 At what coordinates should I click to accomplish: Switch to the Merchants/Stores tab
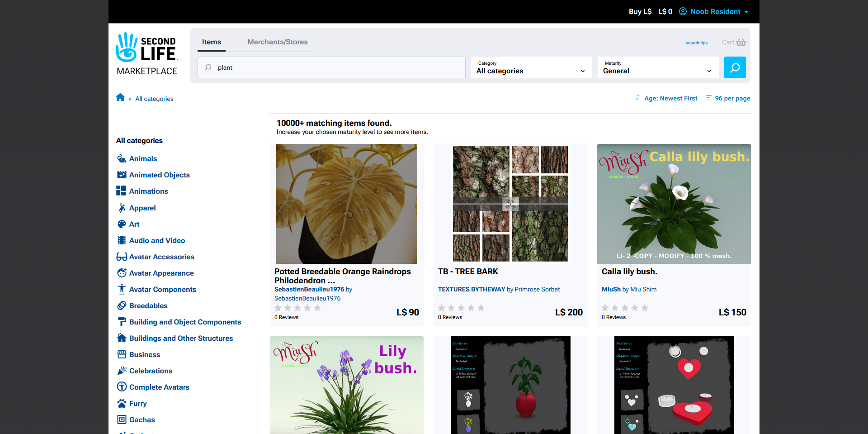(278, 42)
